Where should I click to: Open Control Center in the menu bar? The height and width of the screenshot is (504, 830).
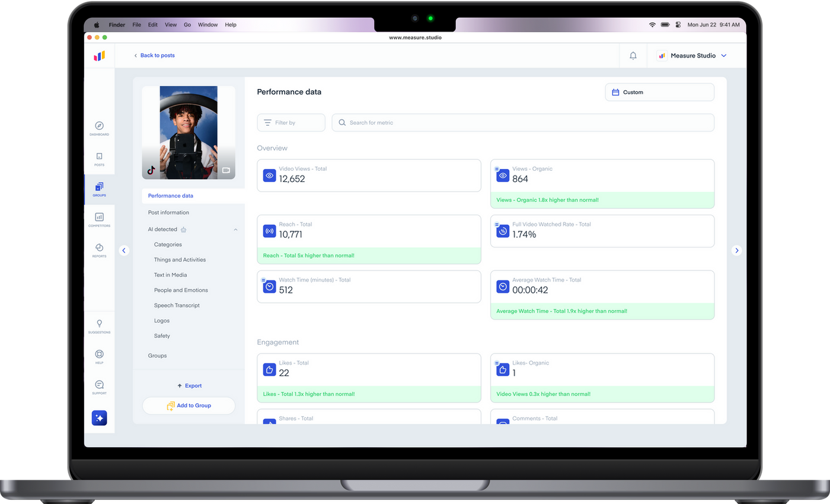678,25
